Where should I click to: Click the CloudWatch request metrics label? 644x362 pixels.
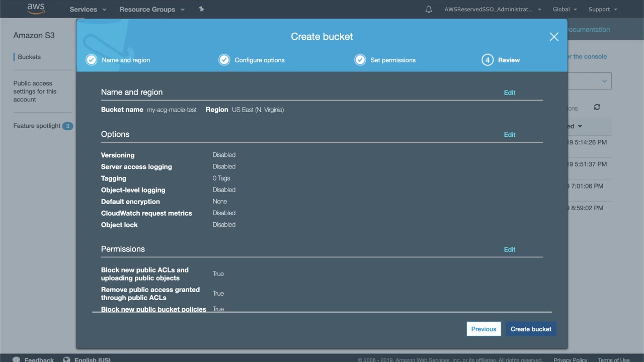[146, 213]
